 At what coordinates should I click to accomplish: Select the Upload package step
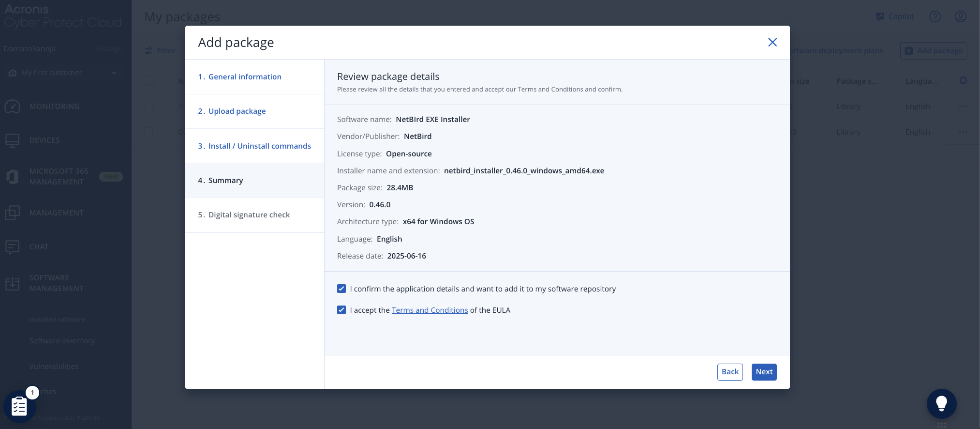click(237, 111)
